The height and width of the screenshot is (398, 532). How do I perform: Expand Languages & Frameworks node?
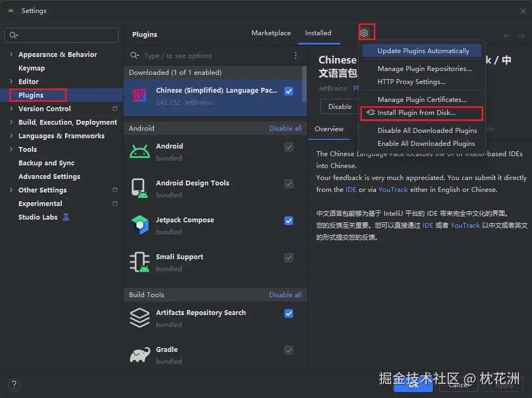(x=11, y=136)
